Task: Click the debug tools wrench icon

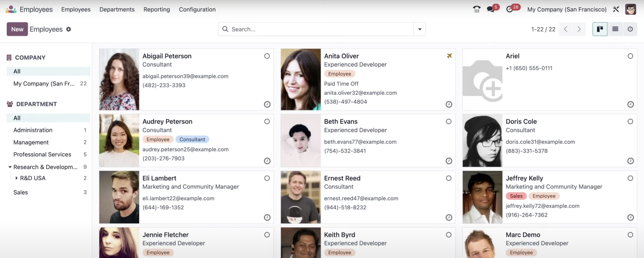Action: point(616,9)
